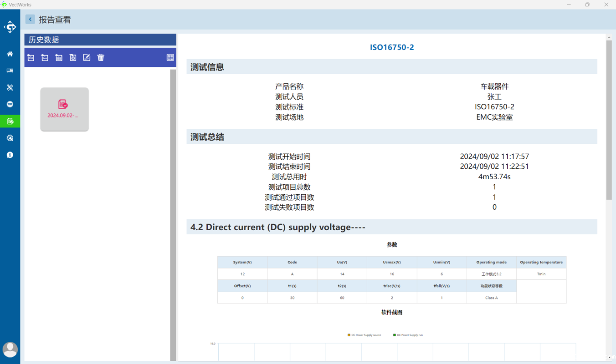Screen dimensions: 616x364
Task: Click the third export icon in the history toolbar
Action: (x=59, y=58)
